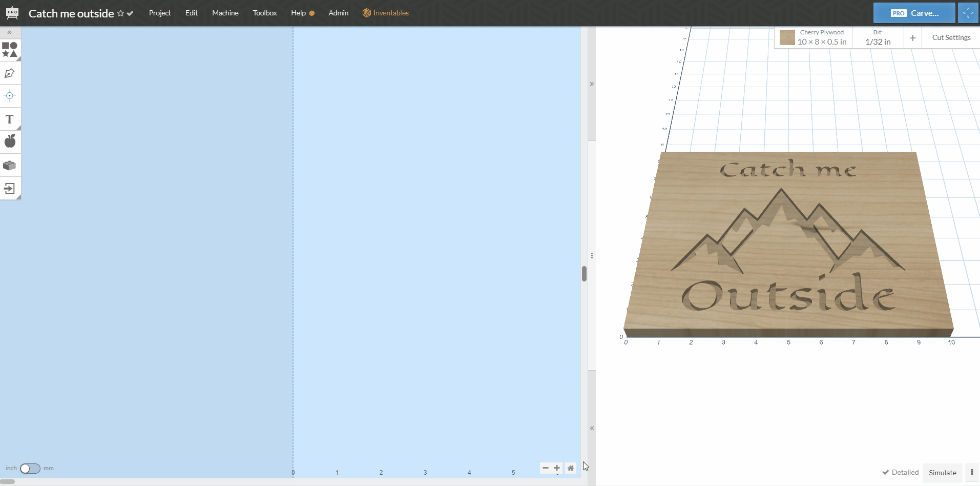Reset canvas view with home icon
Screen dimensions: 980x486
[571, 468]
